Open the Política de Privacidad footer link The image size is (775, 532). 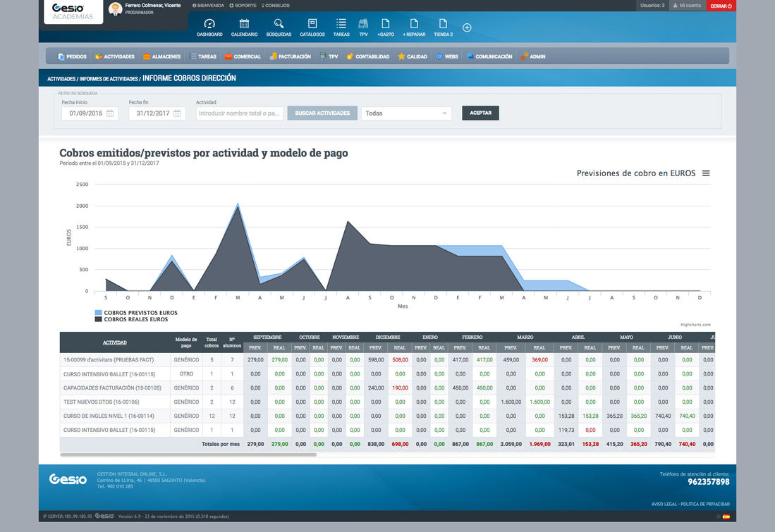point(704,505)
